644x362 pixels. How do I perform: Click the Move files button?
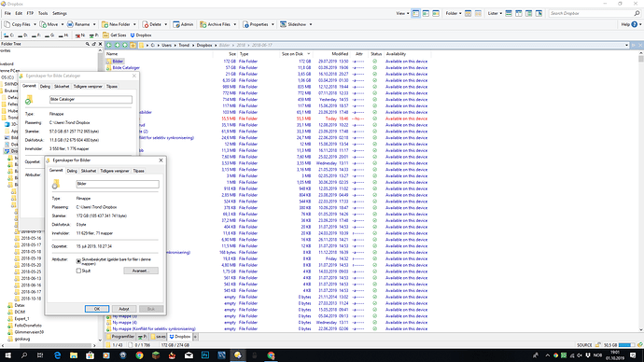tap(49, 24)
